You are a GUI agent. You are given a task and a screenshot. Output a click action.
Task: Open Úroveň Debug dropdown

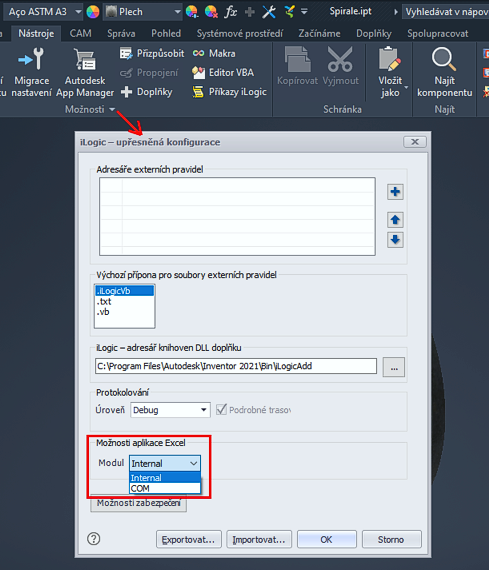pyautogui.click(x=170, y=410)
